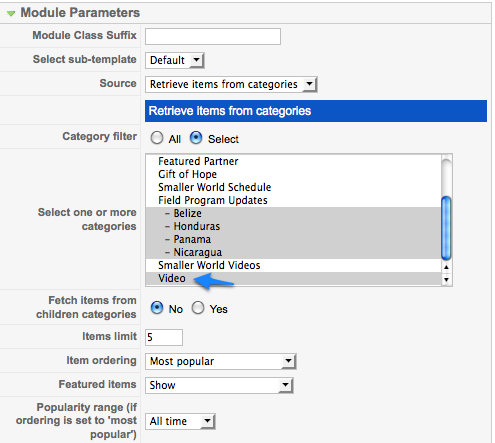
Task: Pick Field Program Updates category
Action: (x=213, y=200)
